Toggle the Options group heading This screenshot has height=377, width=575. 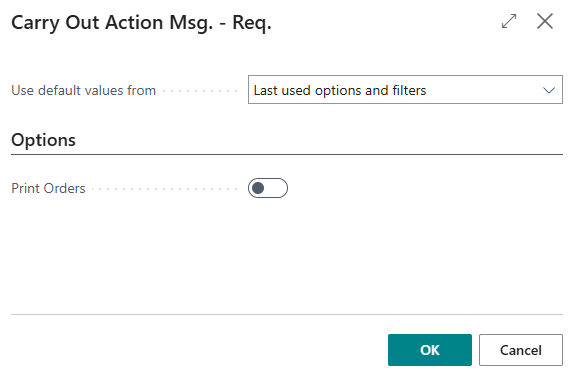(43, 140)
